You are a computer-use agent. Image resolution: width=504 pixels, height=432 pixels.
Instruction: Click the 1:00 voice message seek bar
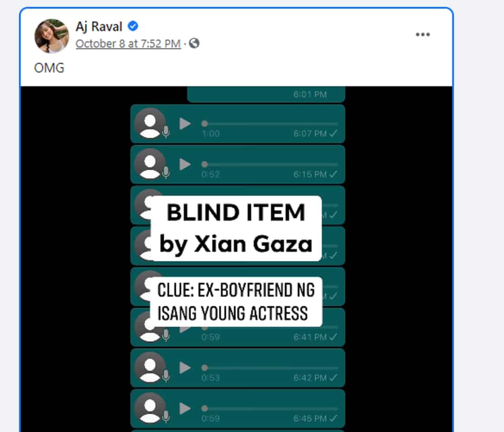click(270, 124)
